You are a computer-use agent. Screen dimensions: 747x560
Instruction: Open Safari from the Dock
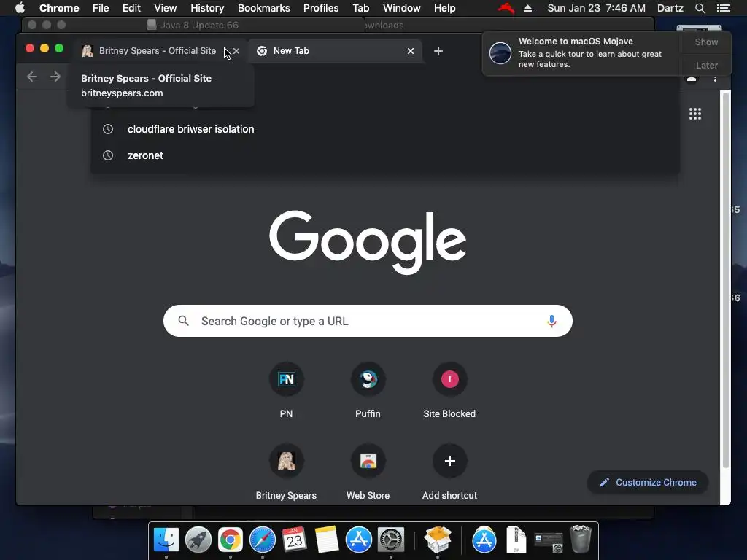point(263,540)
